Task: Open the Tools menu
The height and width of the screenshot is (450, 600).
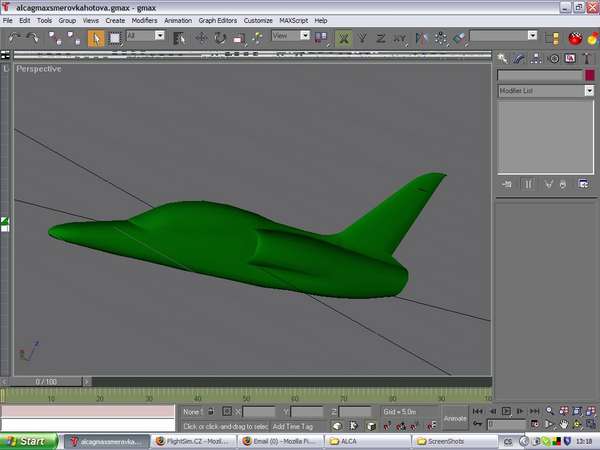Action: [44, 20]
